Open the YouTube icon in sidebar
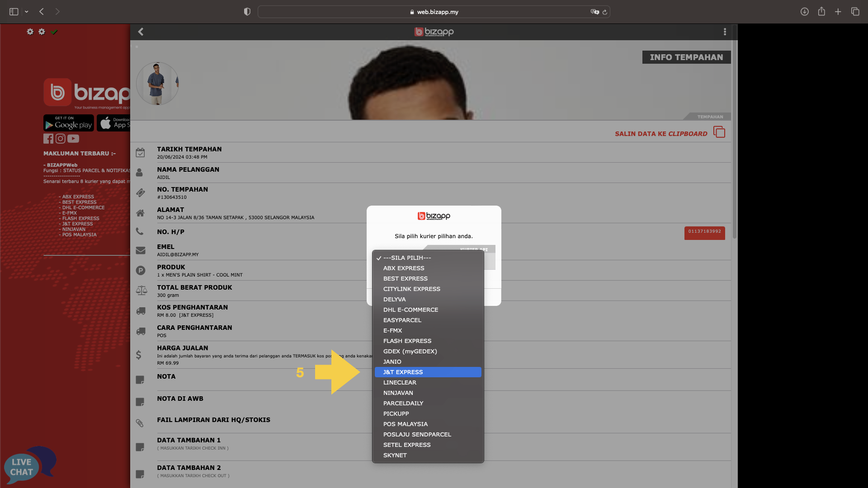The height and width of the screenshot is (488, 868). (73, 139)
